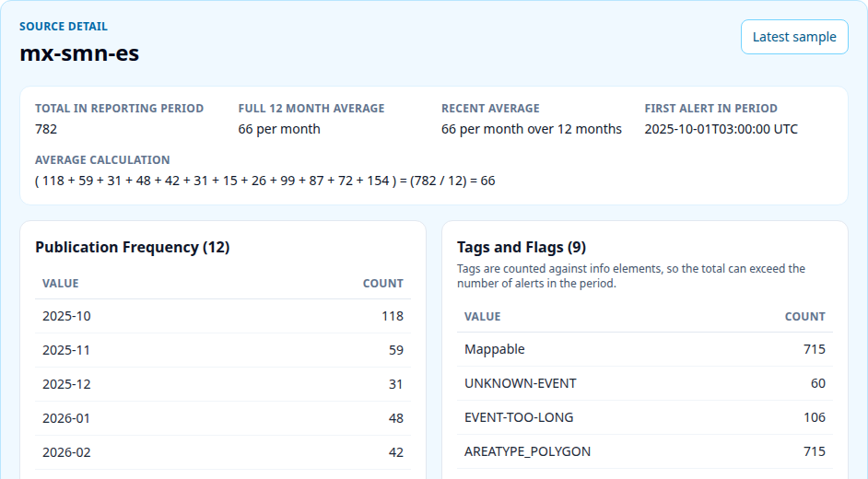Select count 118 for 2025-10
This screenshot has width=868, height=479.
click(393, 316)
